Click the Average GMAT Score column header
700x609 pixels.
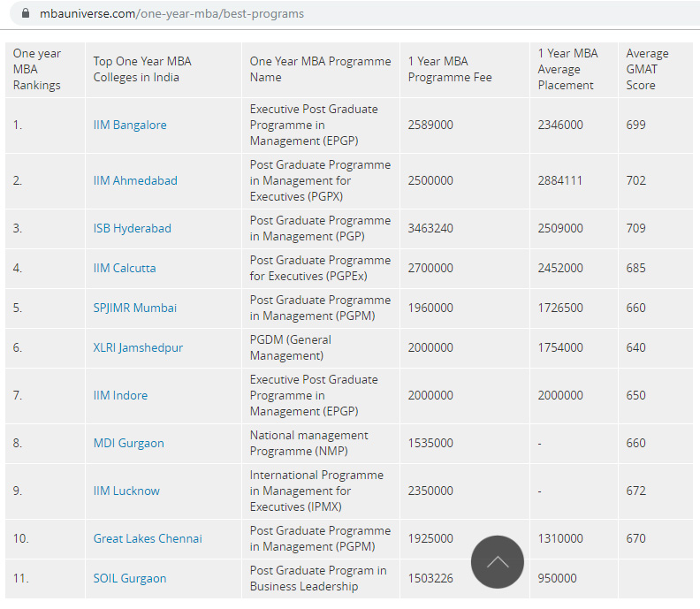coord(648,69)
